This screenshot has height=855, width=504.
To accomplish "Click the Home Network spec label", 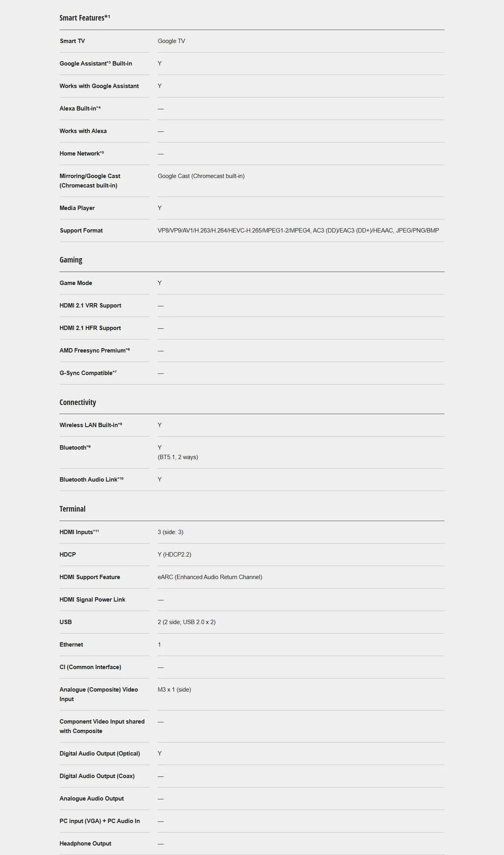I will tap(82, 154).
